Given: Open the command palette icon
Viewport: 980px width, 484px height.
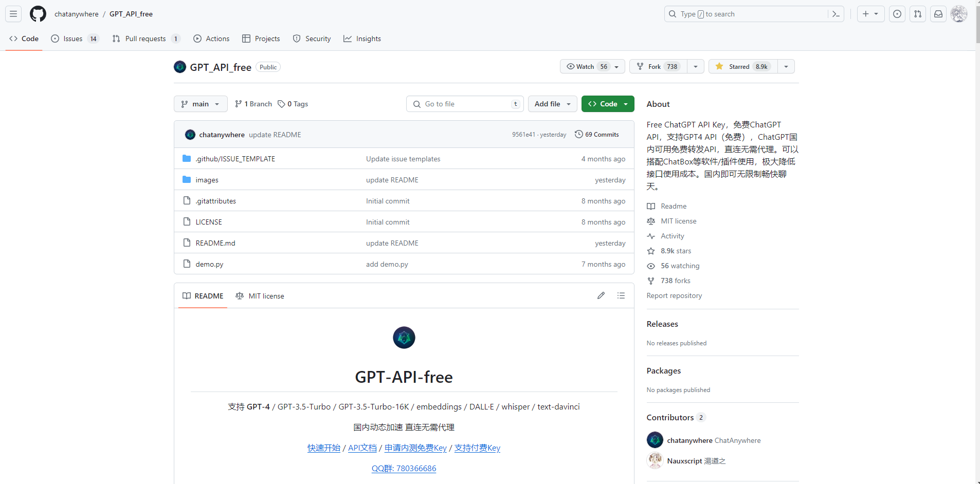Looking at the screenshot, I should point(836,14).
